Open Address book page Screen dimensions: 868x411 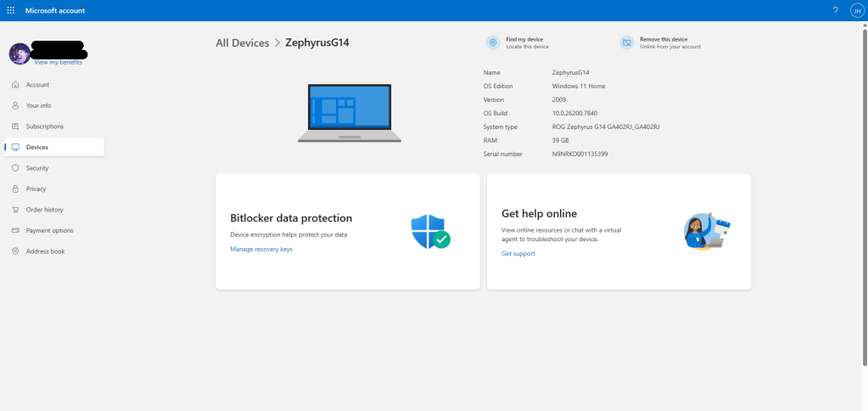click(45, 251)
